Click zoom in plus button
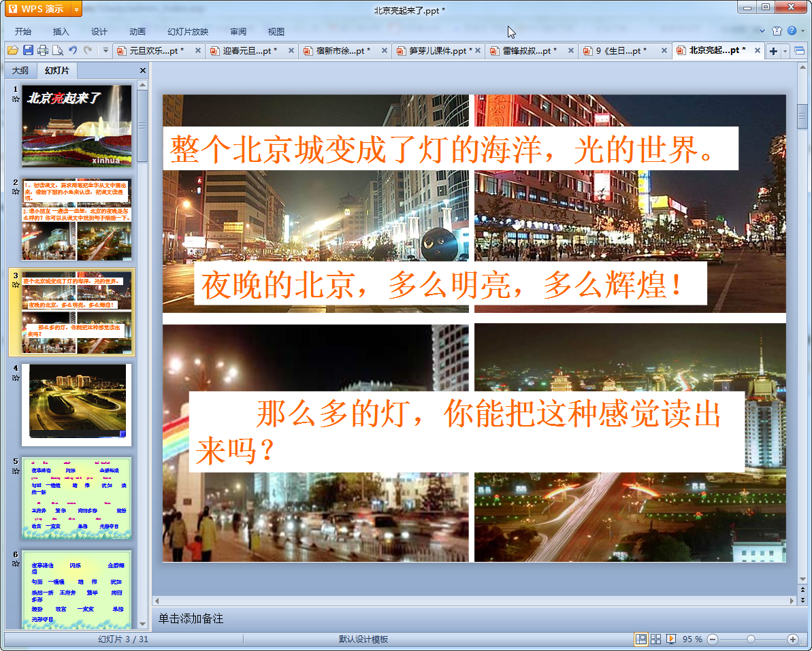Screen dimensions: 812x651 pos(792,639)
